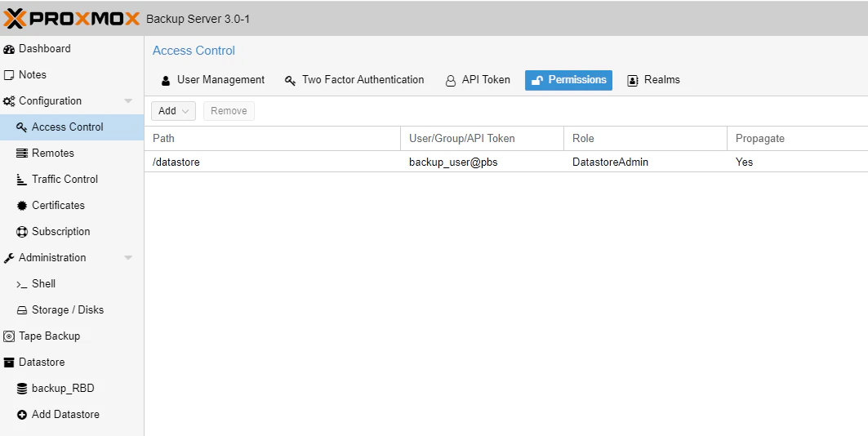
Task: Switch to the API Token tab
Action: 478,80
